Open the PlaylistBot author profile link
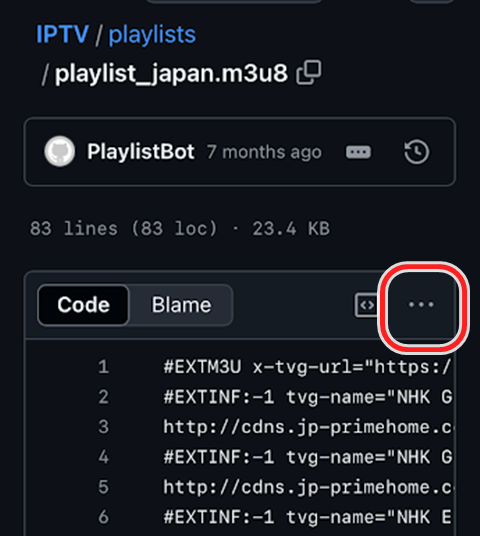 141,151
